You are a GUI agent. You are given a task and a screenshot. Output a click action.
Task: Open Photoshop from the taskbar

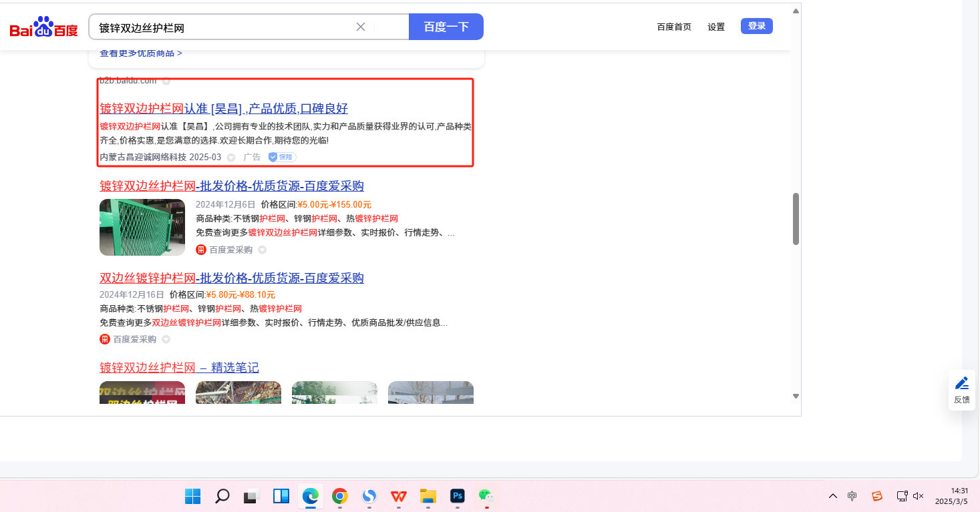click(x=458, y=496)
